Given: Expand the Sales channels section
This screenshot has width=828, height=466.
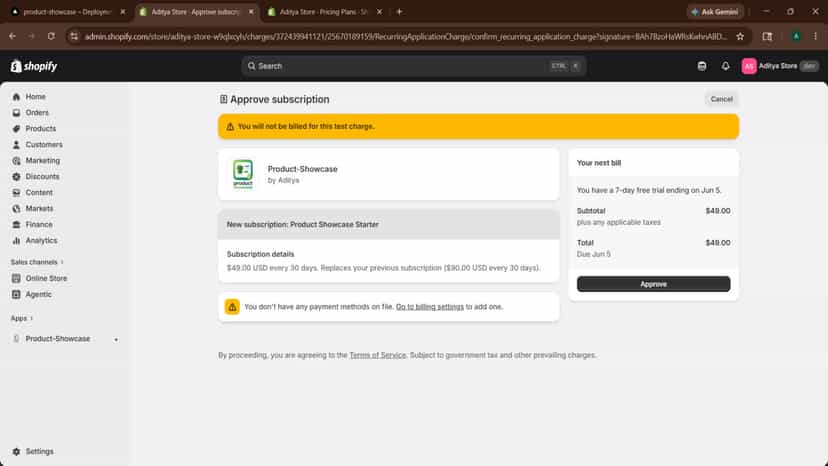Looking at the screenshot, I should click(x=37, y=262).
